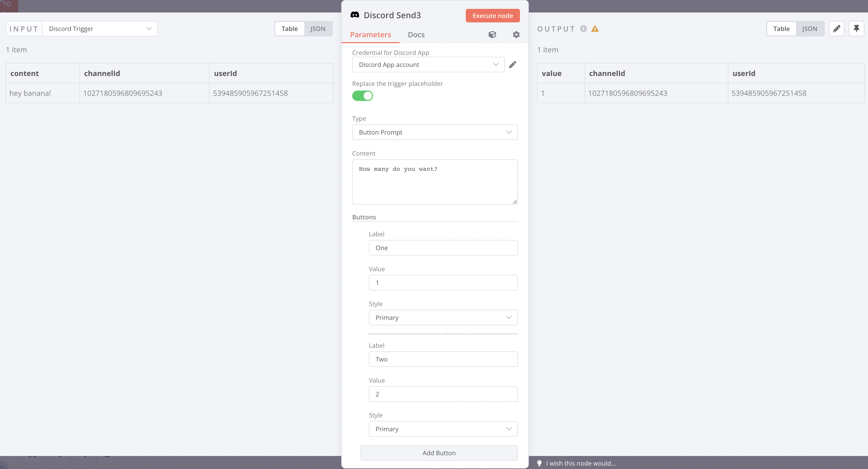The image size is (868, 469).
Task: Switch to the Docs tab
Action: click(x=416, y=35)
